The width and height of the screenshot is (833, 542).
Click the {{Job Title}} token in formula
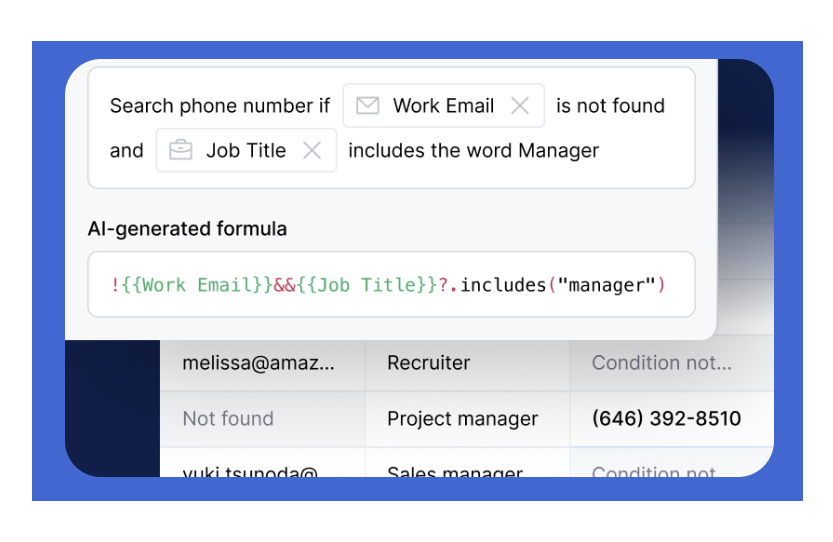point(368,285)
